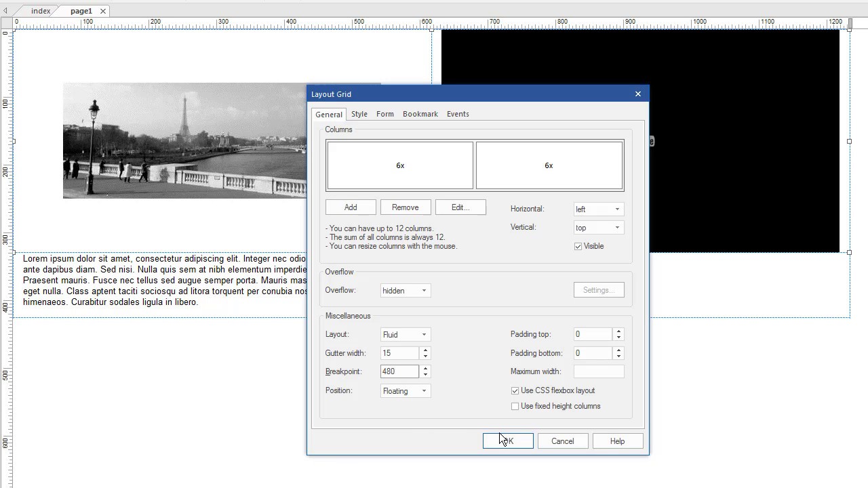The height and width of the screenshot is (488, 868).
Task: Select the Paris photo on canvas
Action: tap(184, 141)
